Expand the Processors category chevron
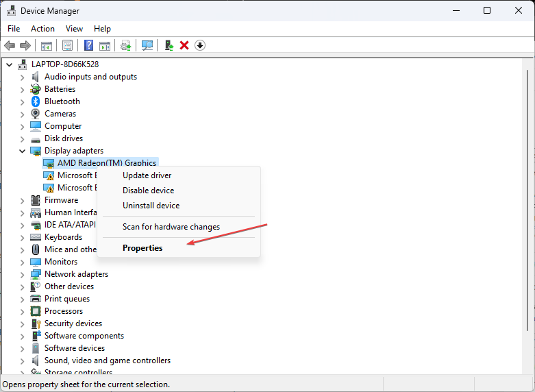Screen dimensions: 535x392 [x=22, y=311]
